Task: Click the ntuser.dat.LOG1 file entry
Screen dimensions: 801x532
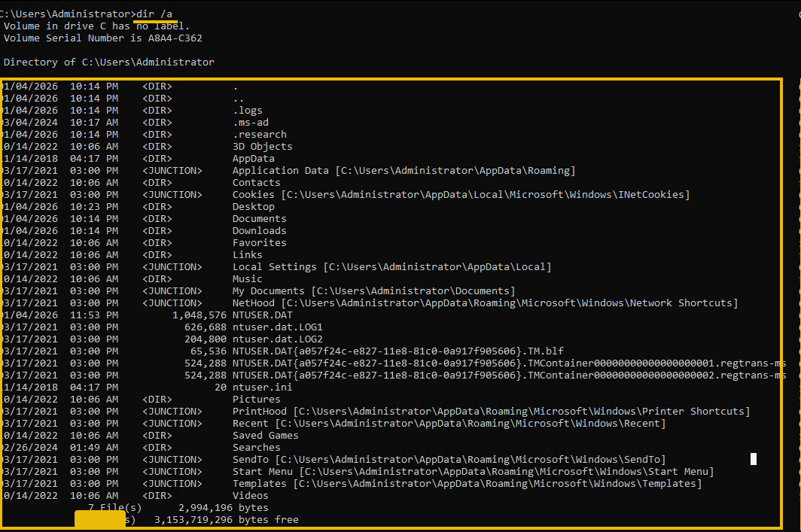Action: 274,327
